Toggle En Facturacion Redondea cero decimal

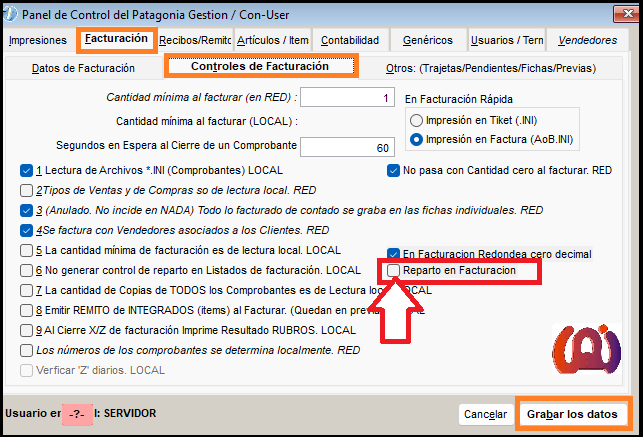point(393,254)
